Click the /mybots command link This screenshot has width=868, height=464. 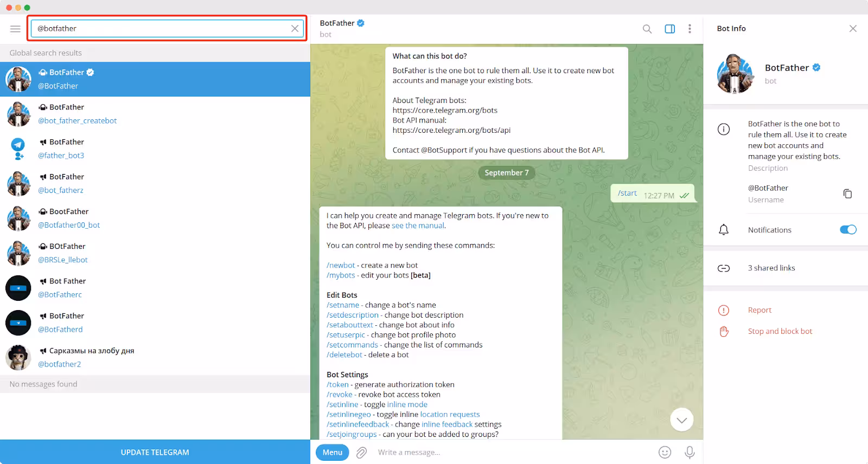341,275
